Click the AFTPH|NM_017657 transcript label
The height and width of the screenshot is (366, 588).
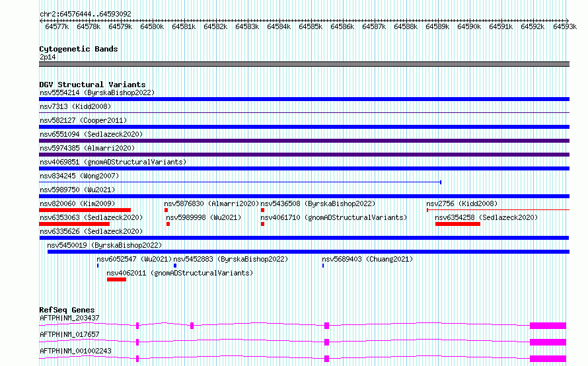tap(69, 334)
